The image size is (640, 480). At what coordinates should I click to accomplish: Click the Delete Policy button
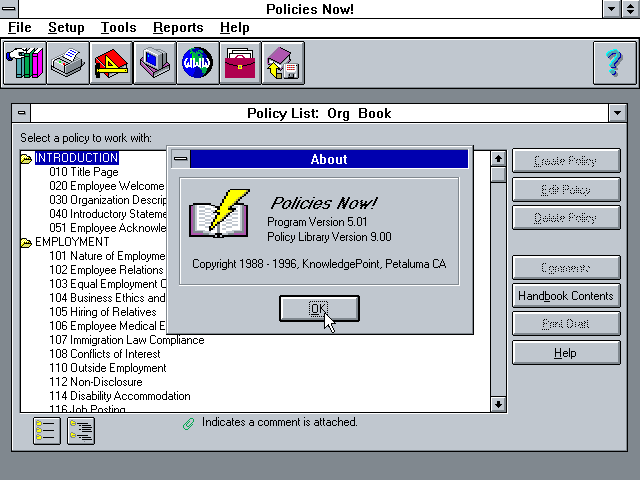[566, 218]
